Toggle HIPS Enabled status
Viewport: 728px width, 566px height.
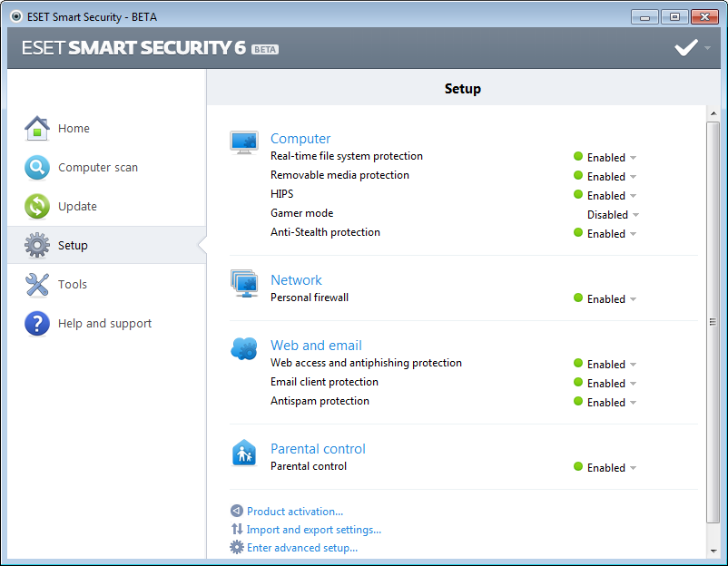coord(605,196)
